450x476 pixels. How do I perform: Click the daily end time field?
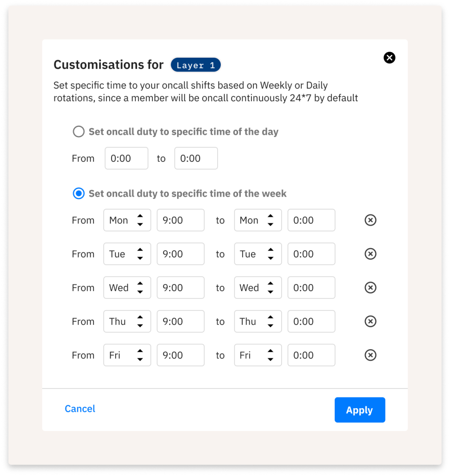196,159
